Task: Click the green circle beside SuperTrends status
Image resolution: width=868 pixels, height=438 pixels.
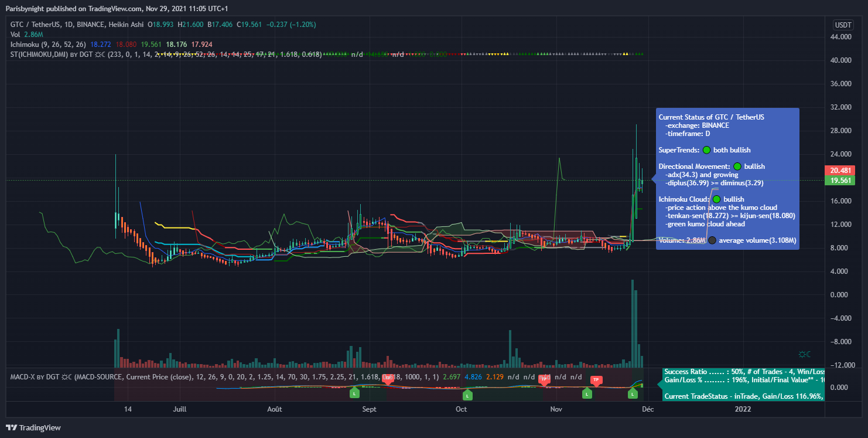Action: click(706, 150)
